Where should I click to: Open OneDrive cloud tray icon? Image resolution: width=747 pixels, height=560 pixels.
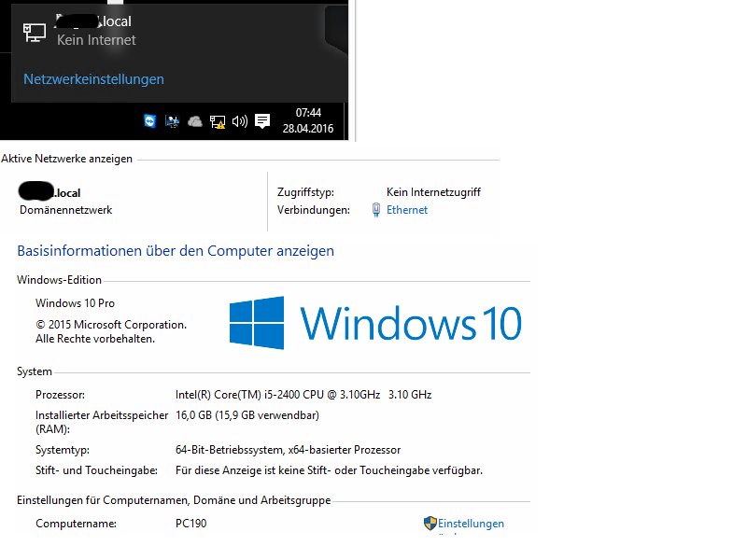195,122
